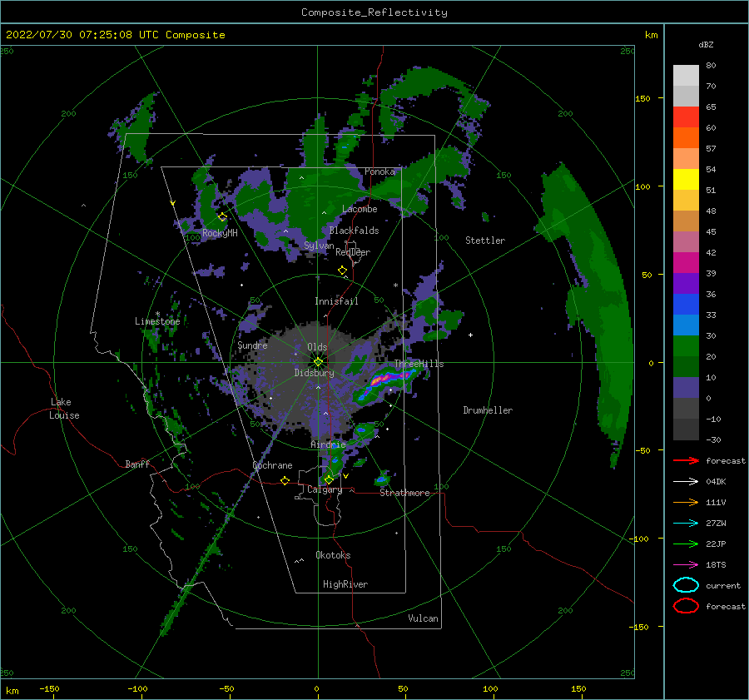Click the Limestone label
The width and height of the screenshot is (749, 700).
pos(157,321)
